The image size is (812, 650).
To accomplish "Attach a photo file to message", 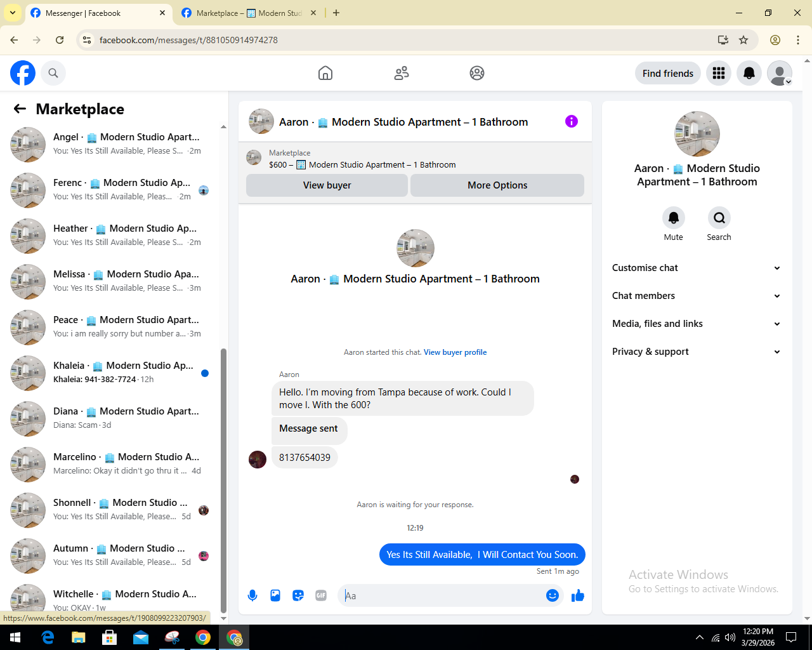I will coord(275,595).
